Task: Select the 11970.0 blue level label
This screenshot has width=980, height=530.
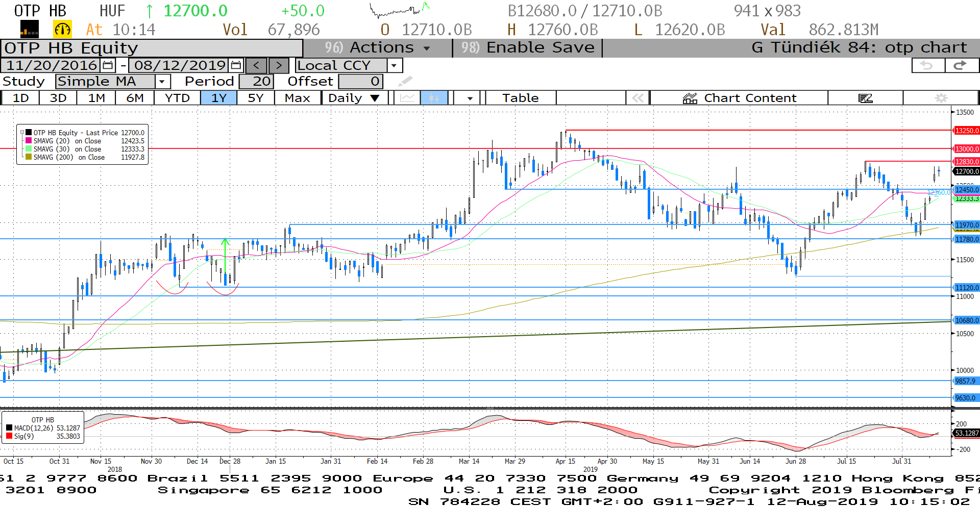Action: coord(967,225)
